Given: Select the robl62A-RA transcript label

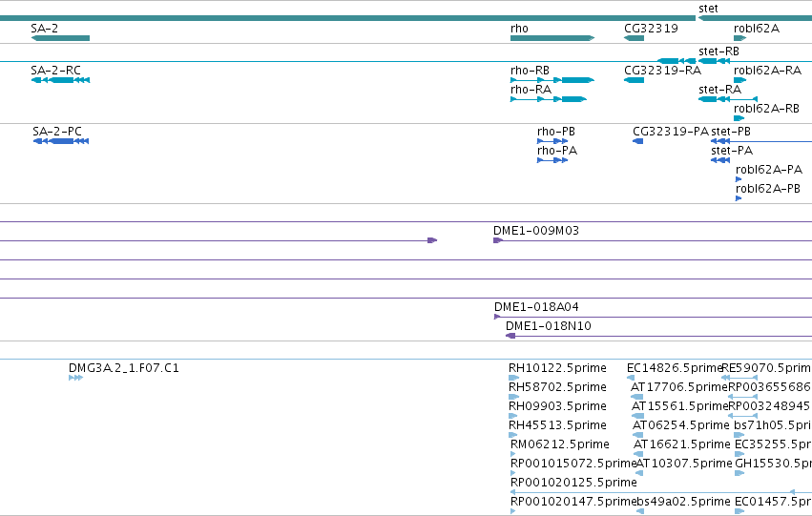Looking at the screenshot, I should [767, 71].
